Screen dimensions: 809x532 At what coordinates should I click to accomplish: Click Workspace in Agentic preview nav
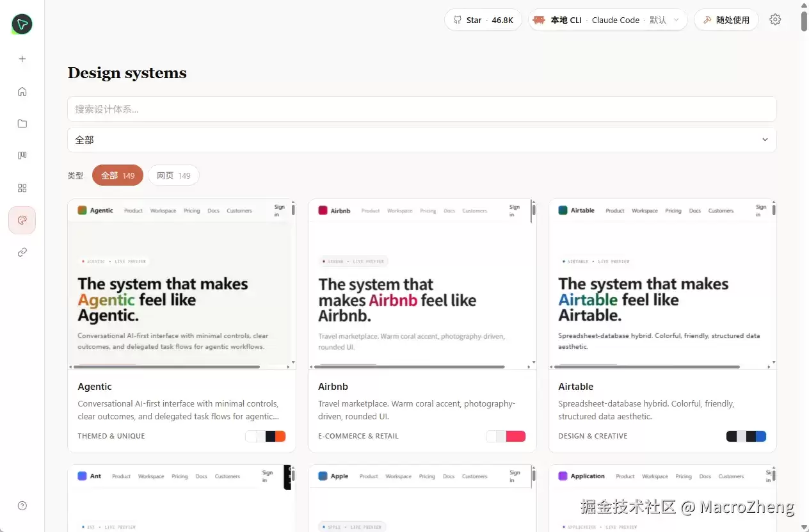163,211
